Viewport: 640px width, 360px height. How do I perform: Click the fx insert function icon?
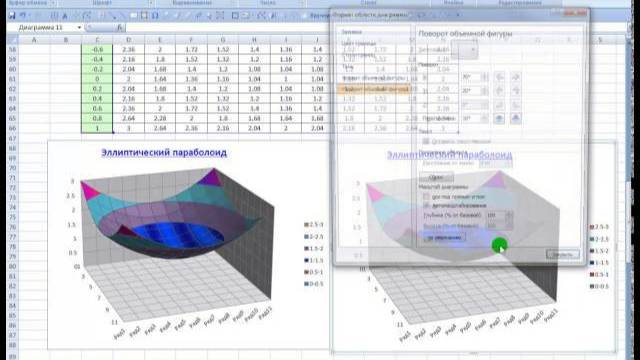point(120,27)
